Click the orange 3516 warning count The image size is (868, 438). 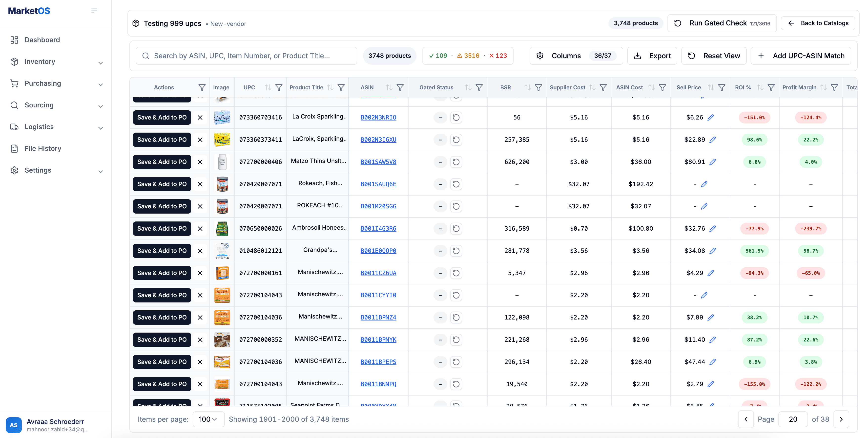[468, 56]
